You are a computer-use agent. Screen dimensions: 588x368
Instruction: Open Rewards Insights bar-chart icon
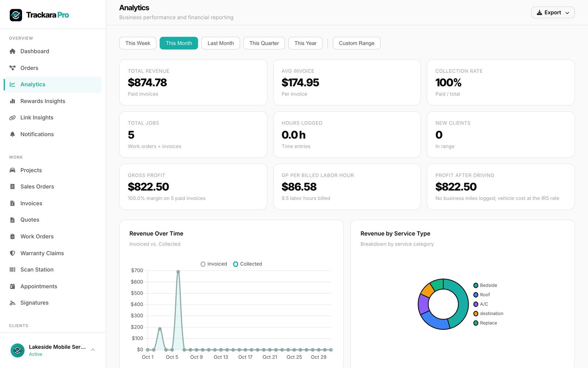click(12, 101)
